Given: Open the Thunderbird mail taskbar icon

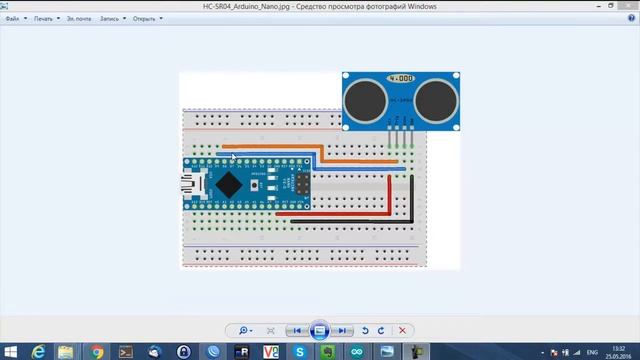Looking at the screenshot, I should pos(155,352).
